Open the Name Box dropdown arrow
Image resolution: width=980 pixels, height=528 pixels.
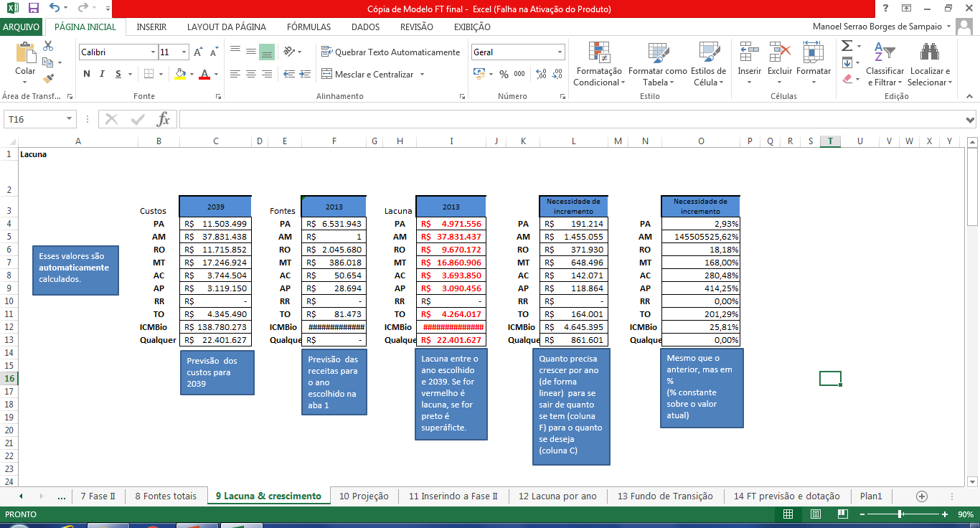70,119
